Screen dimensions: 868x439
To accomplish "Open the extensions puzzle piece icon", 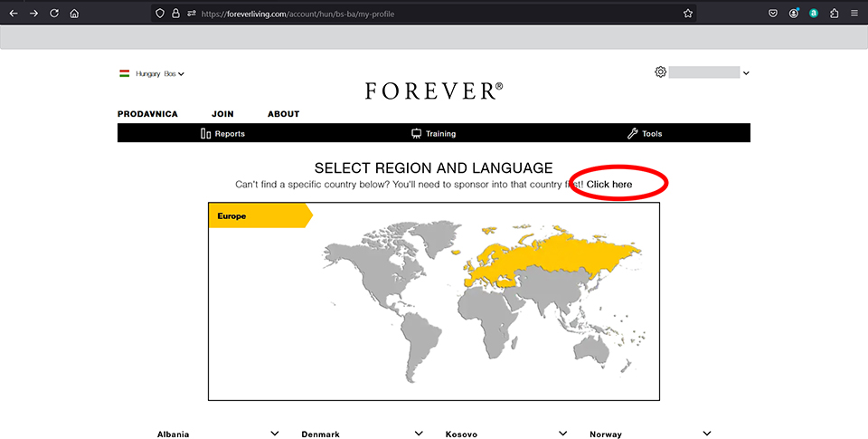I will pos(835,14).
